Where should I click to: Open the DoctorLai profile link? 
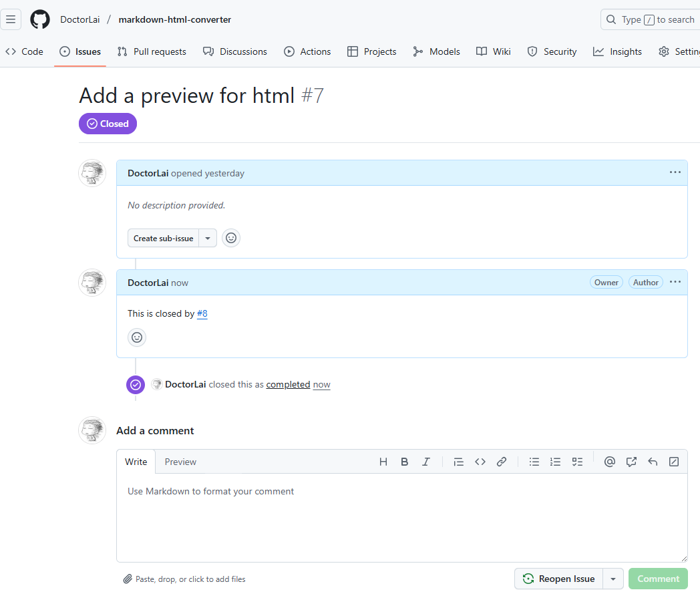point(80,19)
